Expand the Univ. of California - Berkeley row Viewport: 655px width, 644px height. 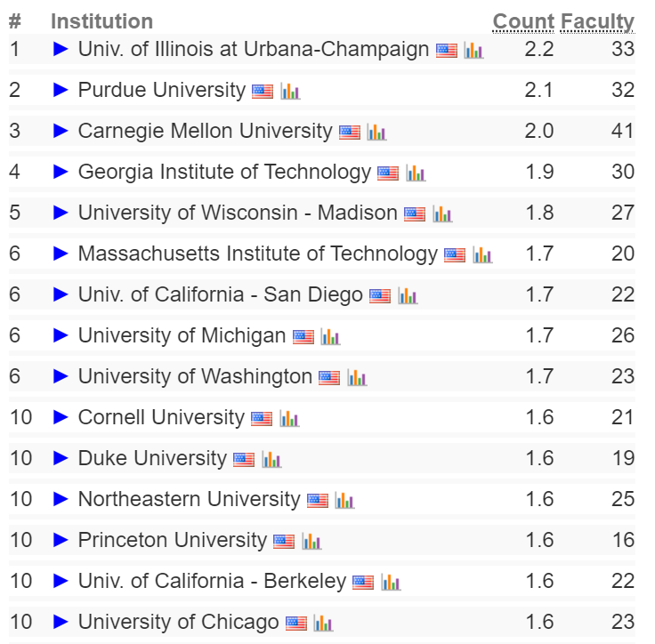[61, 581]
